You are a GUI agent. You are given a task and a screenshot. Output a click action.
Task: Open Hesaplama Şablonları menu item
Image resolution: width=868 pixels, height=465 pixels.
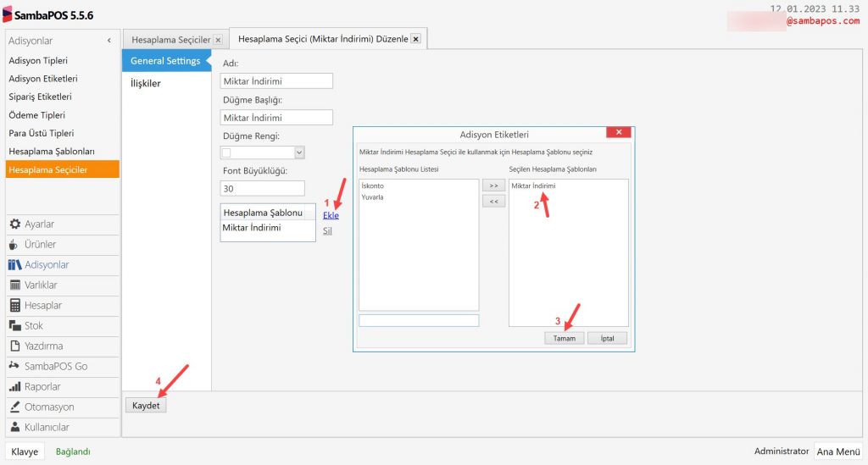pyautogui.click(x=52, y=152)
